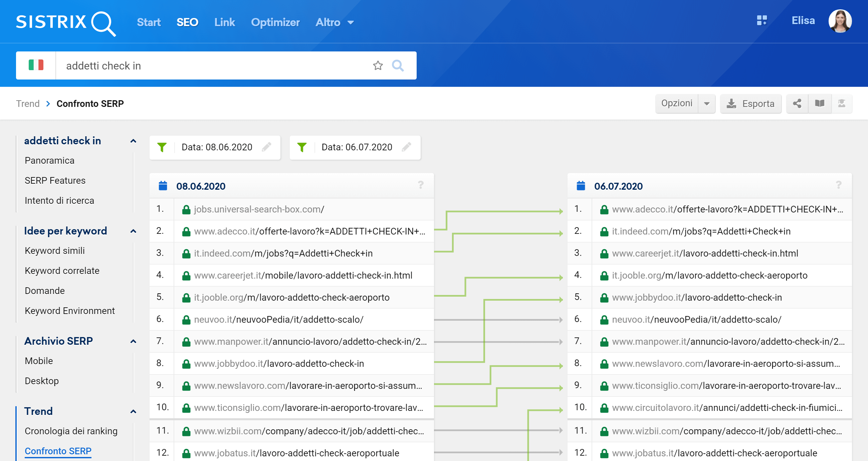868x461 pixels.
Task: Open left www.adecco.it result link
Action: (x=310, y=232)
